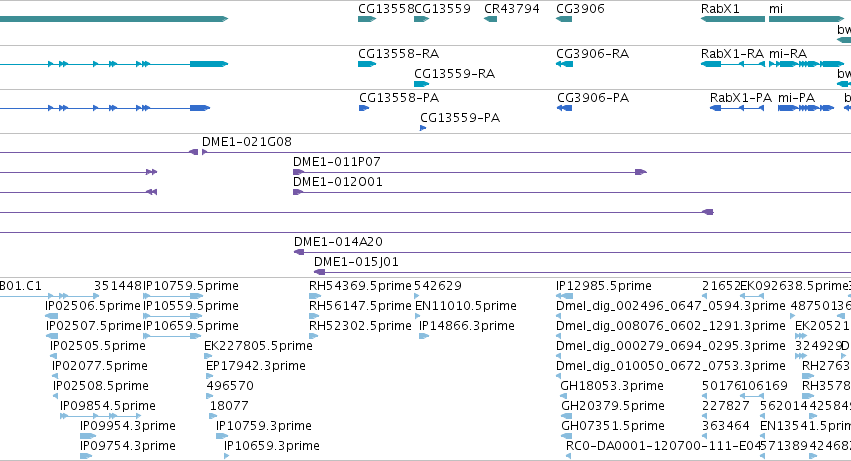Screen dimensions: 851x461
Task: Select the IP09754.3prime EST label
Action: 128,446
